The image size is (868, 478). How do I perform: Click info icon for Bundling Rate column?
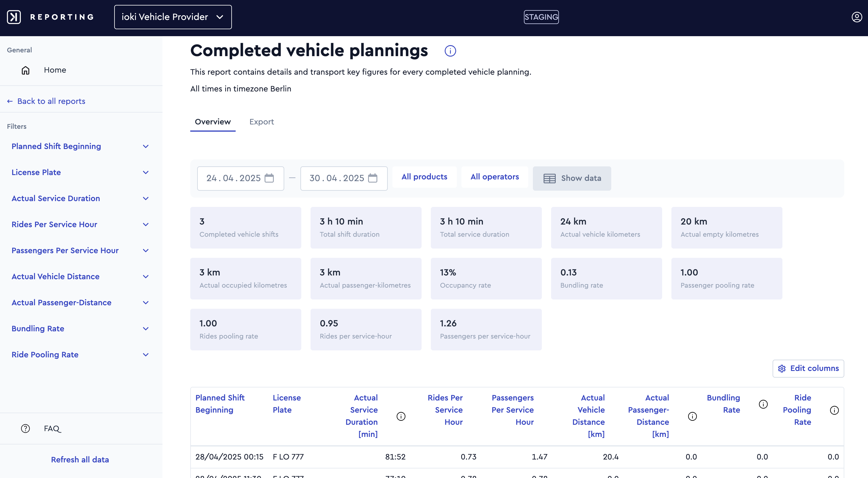(763, 404)
